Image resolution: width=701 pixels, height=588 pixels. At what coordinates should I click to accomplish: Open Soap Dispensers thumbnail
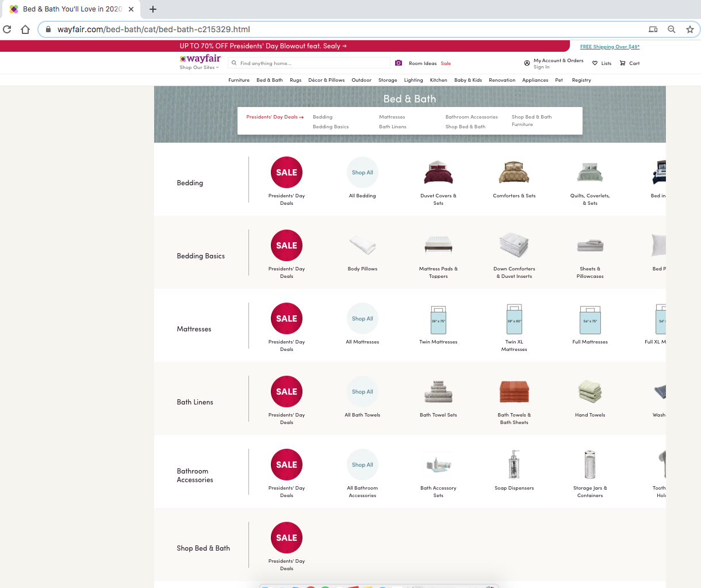[514, 465]
